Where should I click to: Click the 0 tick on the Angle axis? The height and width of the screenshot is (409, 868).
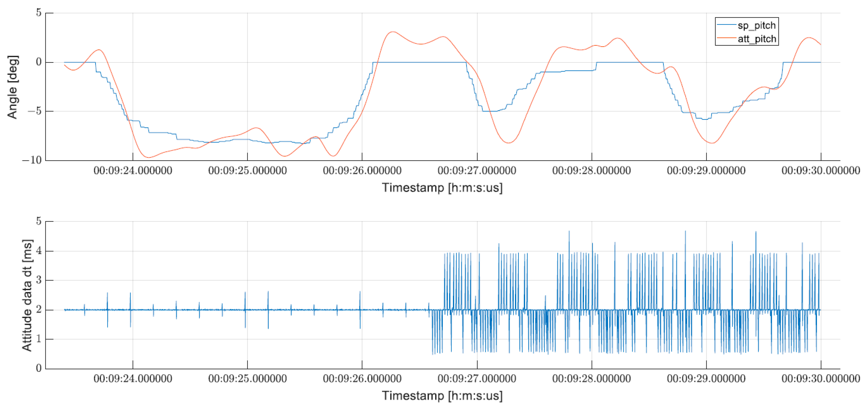click(39, 62)
